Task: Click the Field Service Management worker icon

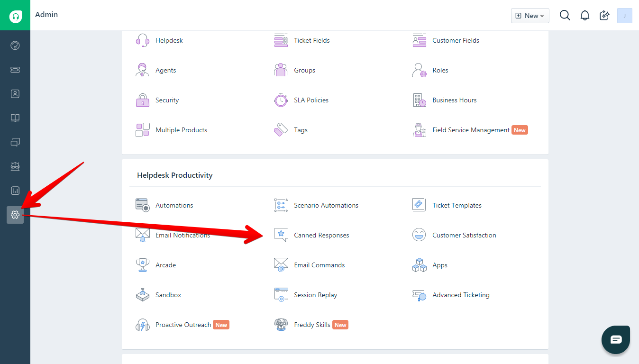Action: (x=420, y=130)
